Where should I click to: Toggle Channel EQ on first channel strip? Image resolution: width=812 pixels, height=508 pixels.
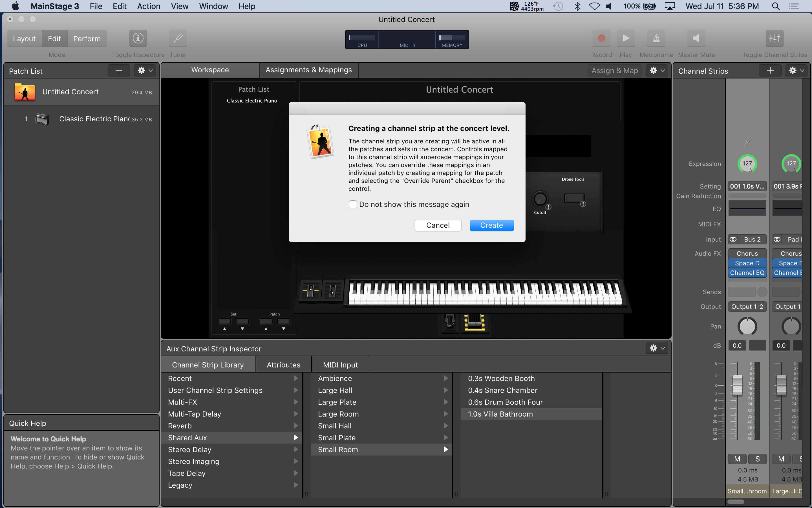[x=747, y=273]
